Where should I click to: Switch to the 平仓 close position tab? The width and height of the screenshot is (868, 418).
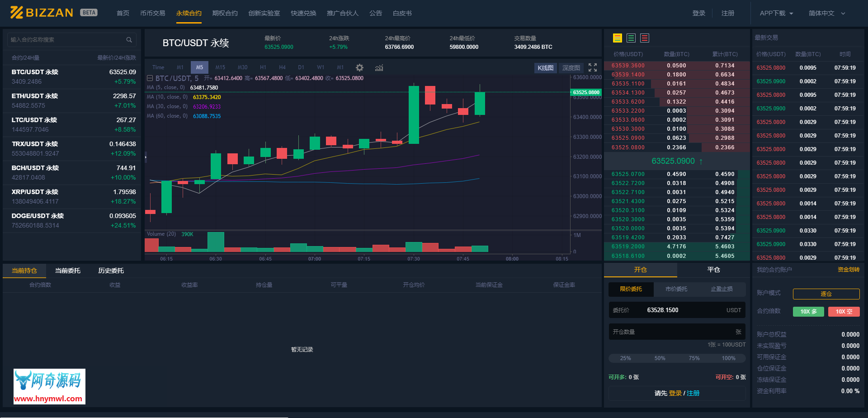(713, 270)
